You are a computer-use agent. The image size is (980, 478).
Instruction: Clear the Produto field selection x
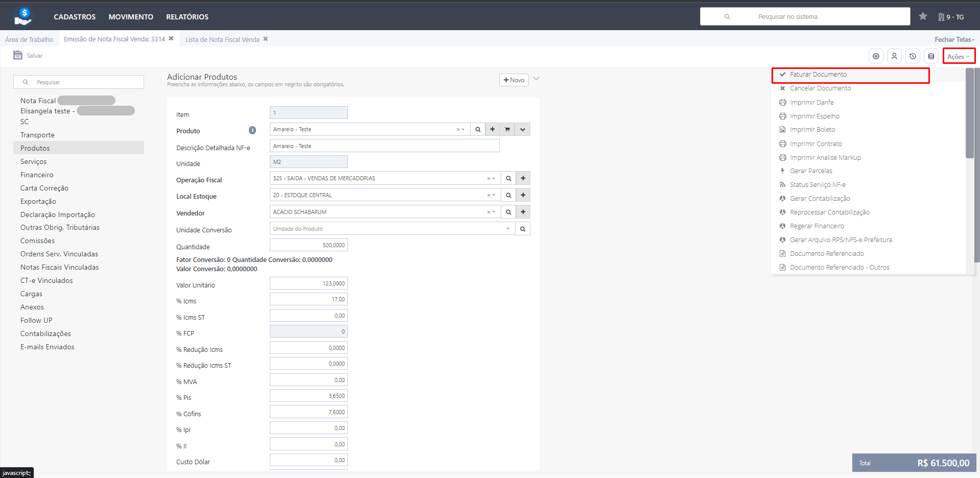[x=458, y=130]
